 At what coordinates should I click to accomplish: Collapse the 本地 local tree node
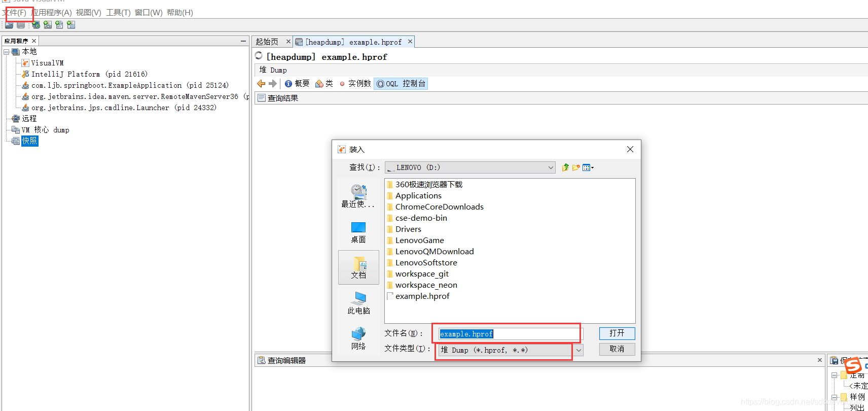click(x=6, y=52)
